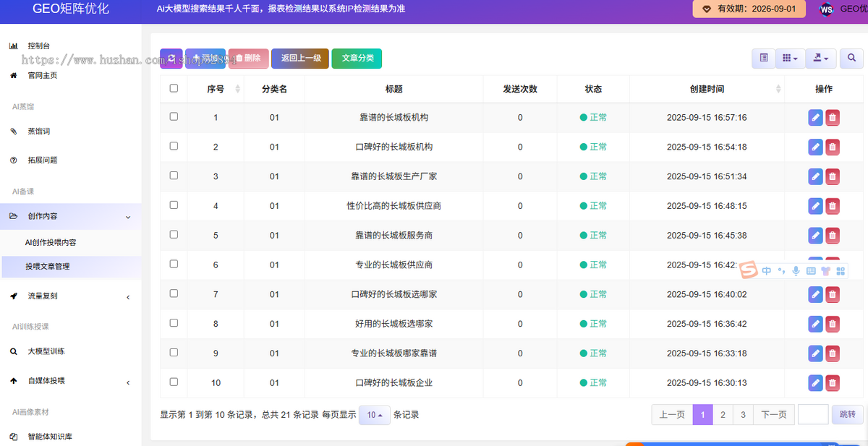Open the page-size dropdown showing 10
Image resolution: width=868 pixels, height=446 pixels.
click(375, 415)
